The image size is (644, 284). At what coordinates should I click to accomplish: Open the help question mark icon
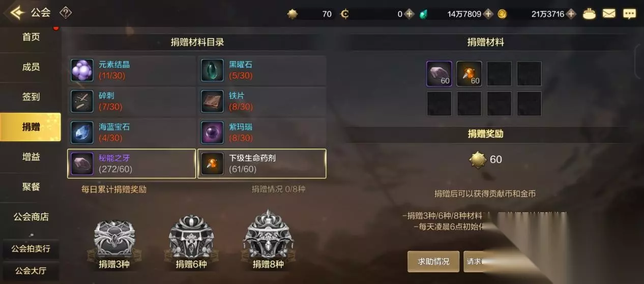click(65, 13)
